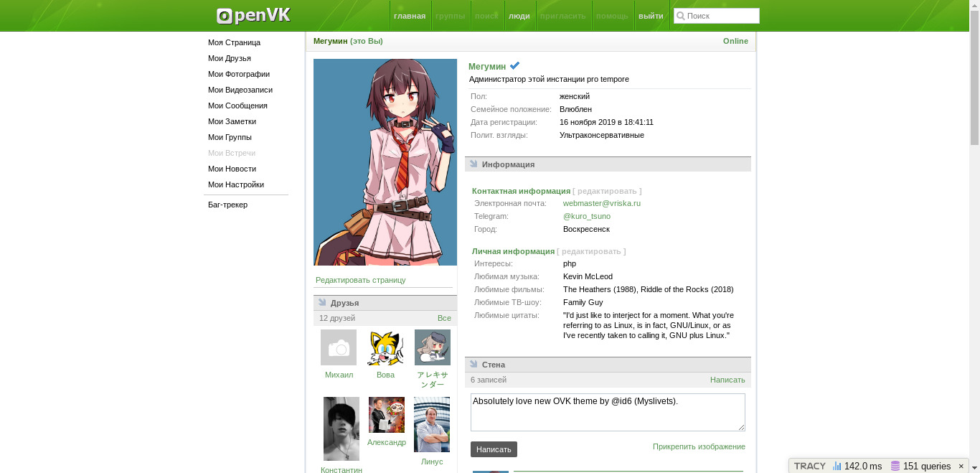980x473 pixels.
Task: Open Вова's fox avatar
Action: [x=386, y=347]
